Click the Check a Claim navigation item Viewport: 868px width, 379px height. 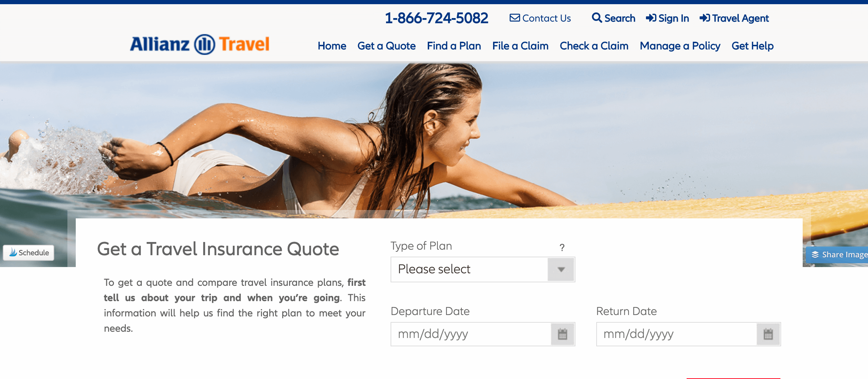coord(594,46)
